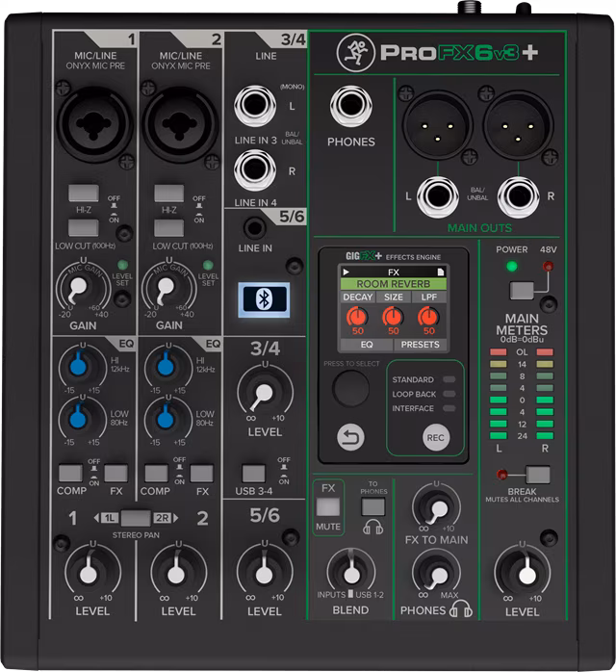Click the main LEVEL knob
This screenshot has width=616, height=672.
(x=522, y=572)
